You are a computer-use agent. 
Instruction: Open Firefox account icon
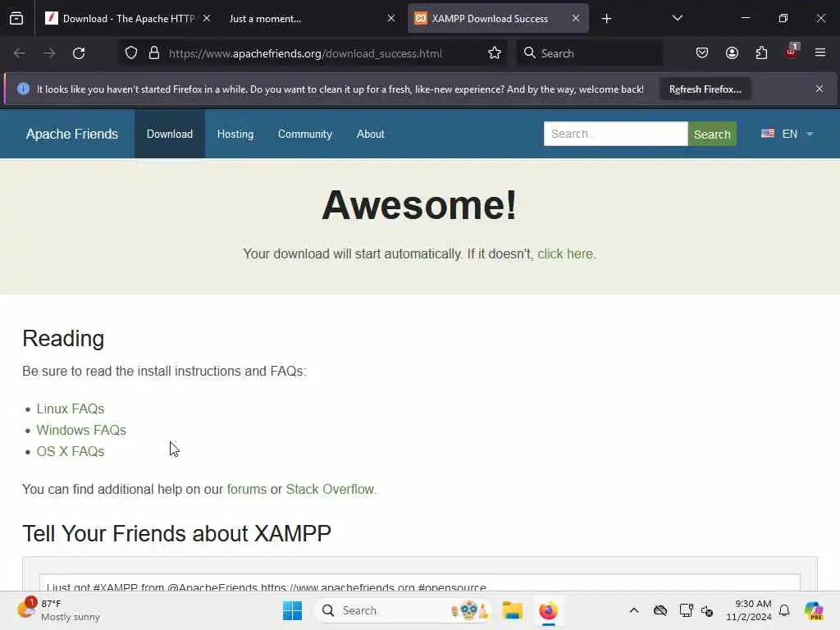(732, 53)
